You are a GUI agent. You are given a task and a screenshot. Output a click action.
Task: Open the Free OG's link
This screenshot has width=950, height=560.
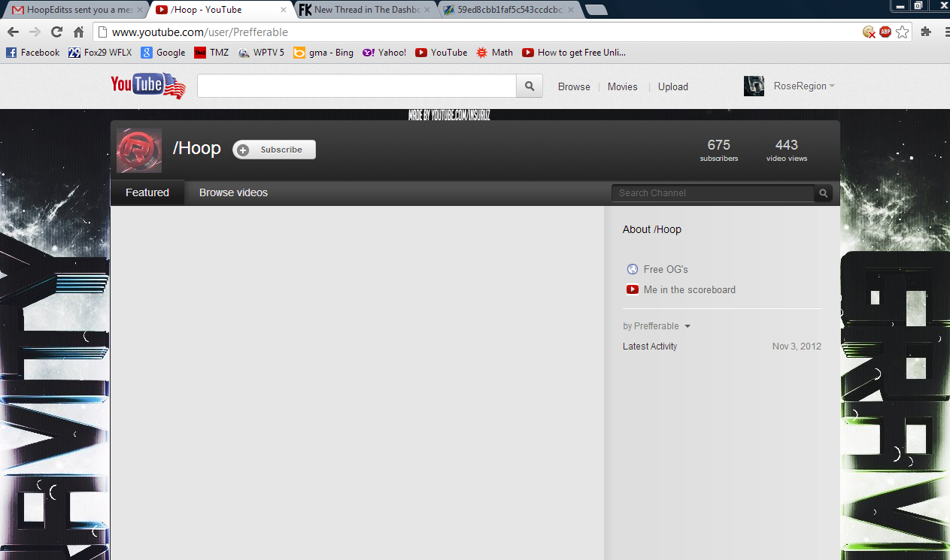pyautogui.click(x=666, y=269)
